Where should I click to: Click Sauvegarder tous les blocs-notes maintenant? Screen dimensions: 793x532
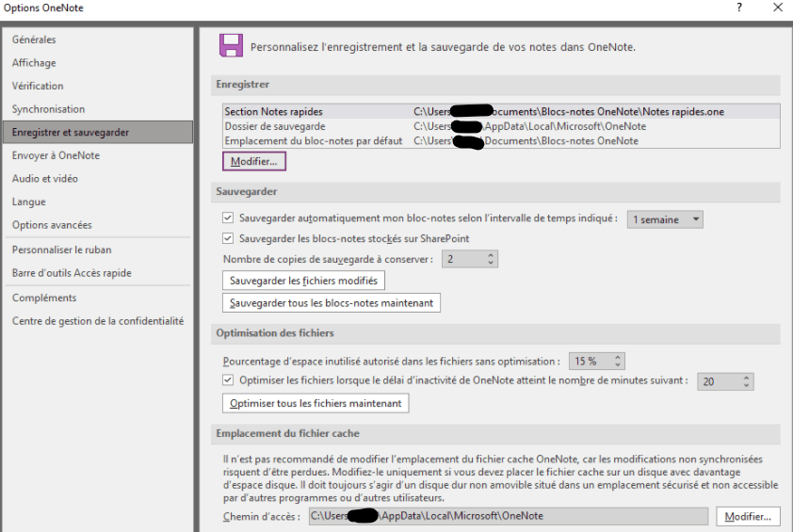tap(332, 303)
